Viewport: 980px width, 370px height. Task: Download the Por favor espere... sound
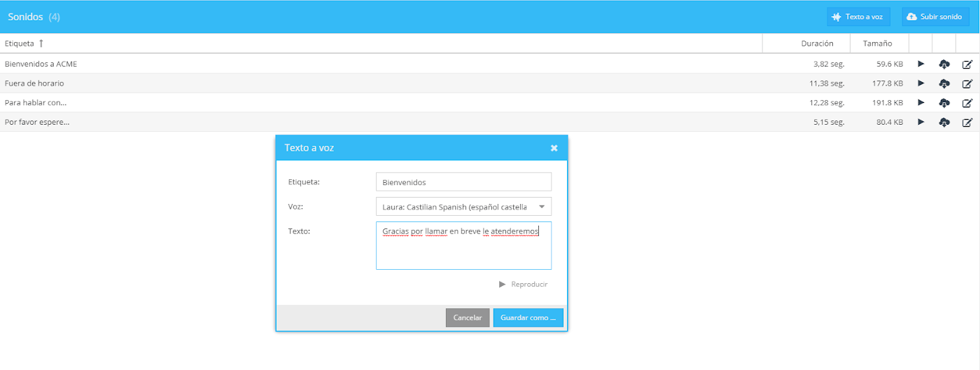(944, 122)
